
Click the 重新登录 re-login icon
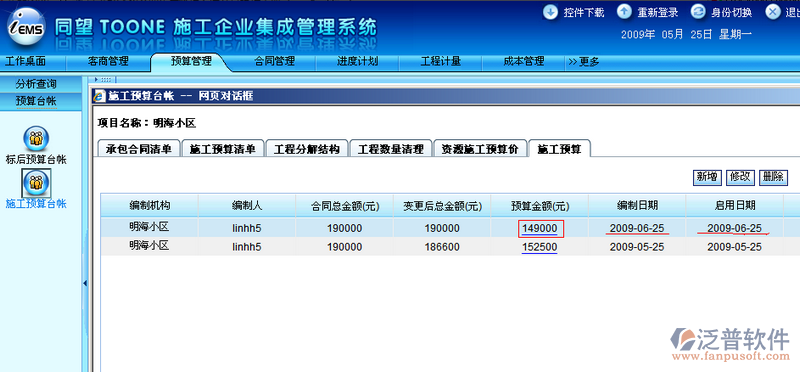(624, 12)
